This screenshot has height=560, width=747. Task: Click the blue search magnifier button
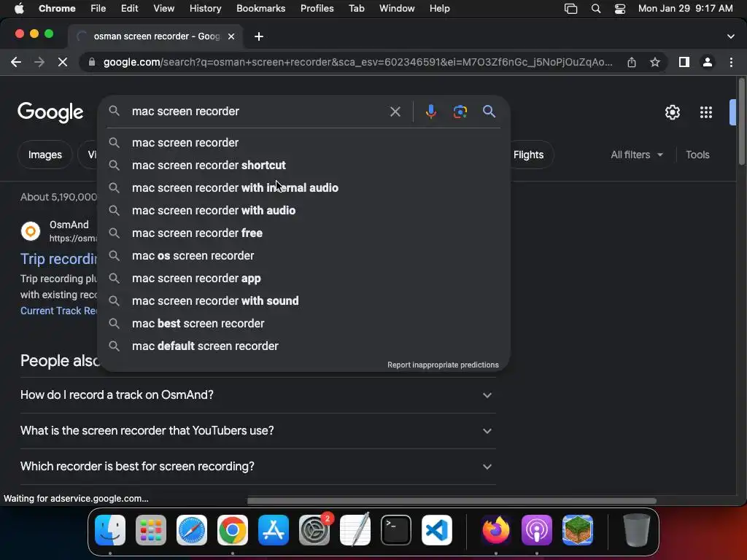coord(489,112)
